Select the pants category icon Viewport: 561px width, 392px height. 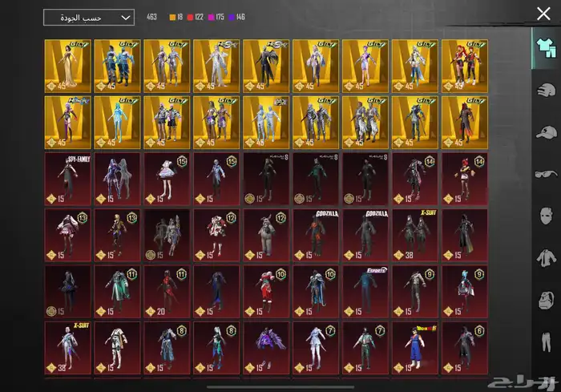[544, 343]
